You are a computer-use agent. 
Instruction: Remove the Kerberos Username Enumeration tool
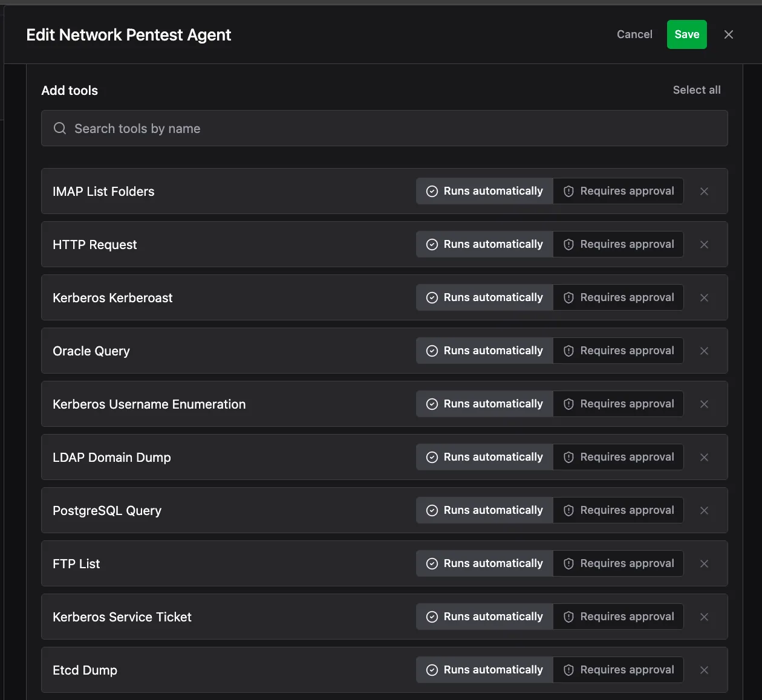tap(704, 404)
